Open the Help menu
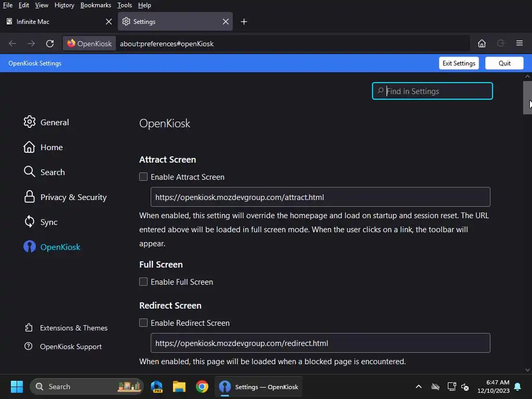 [144, 5]
